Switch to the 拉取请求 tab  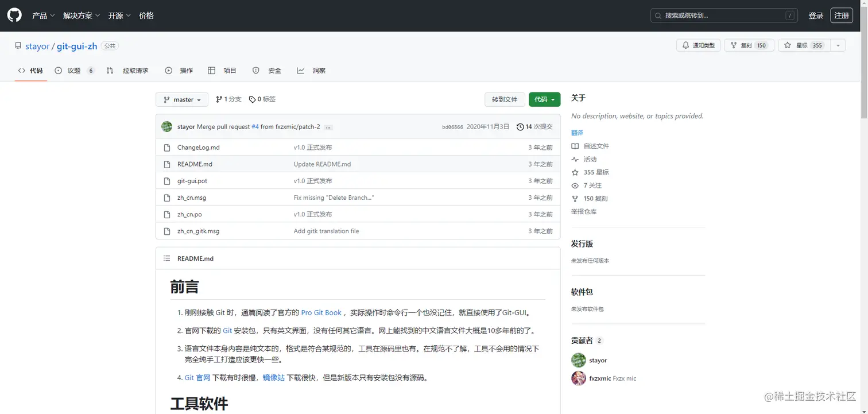[x=127, y=71]
